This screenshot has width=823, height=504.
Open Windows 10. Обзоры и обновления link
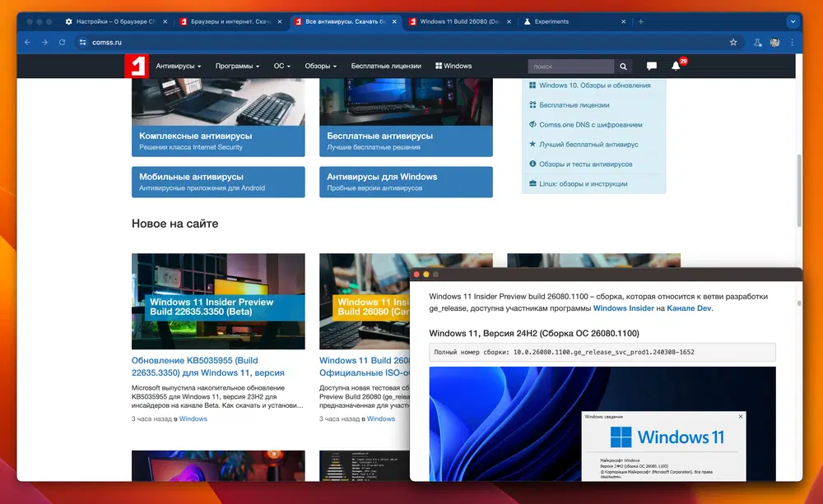pos(595,85)
